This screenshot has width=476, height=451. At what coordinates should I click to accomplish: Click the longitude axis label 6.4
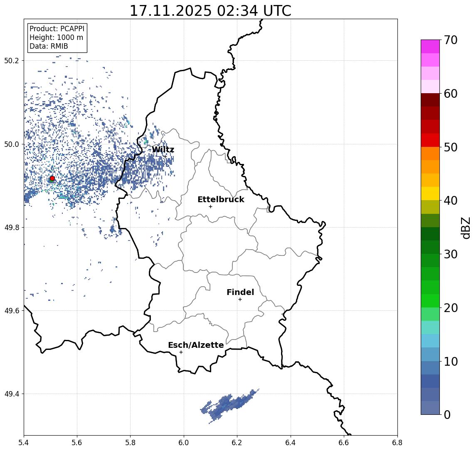point(291,443)
